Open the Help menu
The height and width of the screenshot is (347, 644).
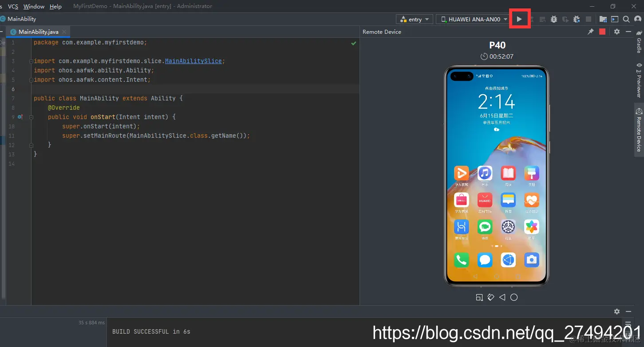pyautogui.click(x=55, y=6)
